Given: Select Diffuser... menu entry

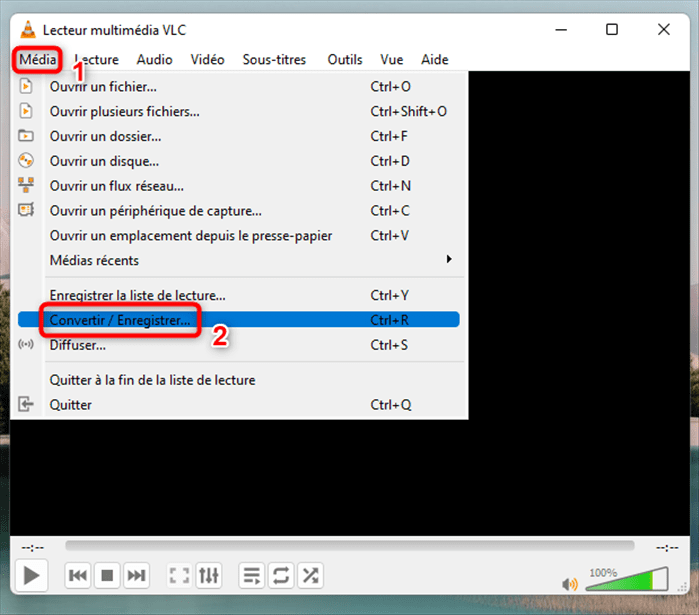Looking at the screenshot, I should pos(238,345).
